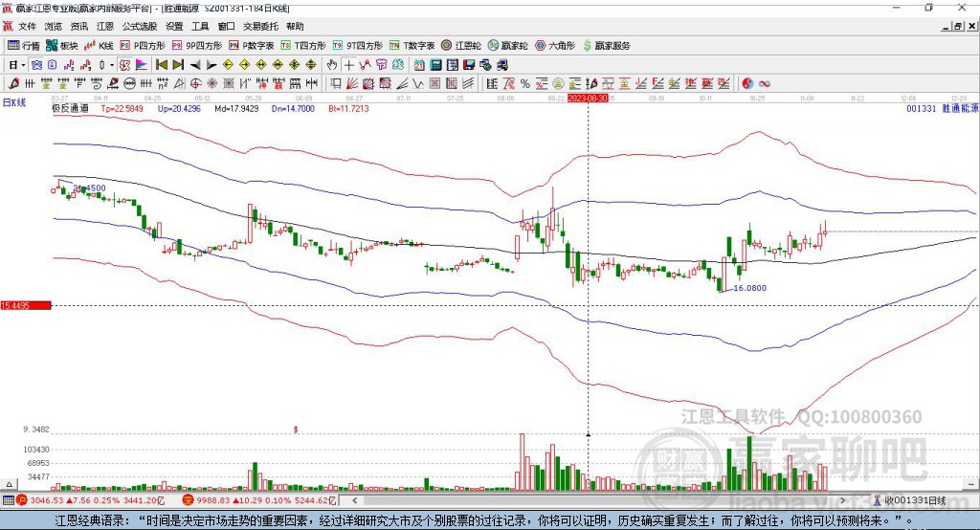This screenshot has height=530, width=980.
Task: Open the 9T四方形 tool
Action: point(358,46)
